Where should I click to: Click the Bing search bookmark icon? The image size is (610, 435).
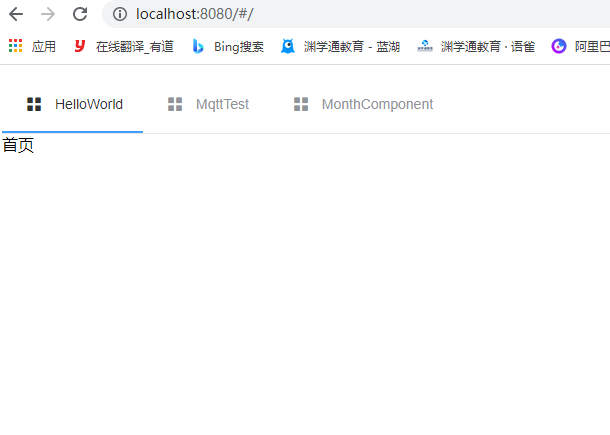198,46
